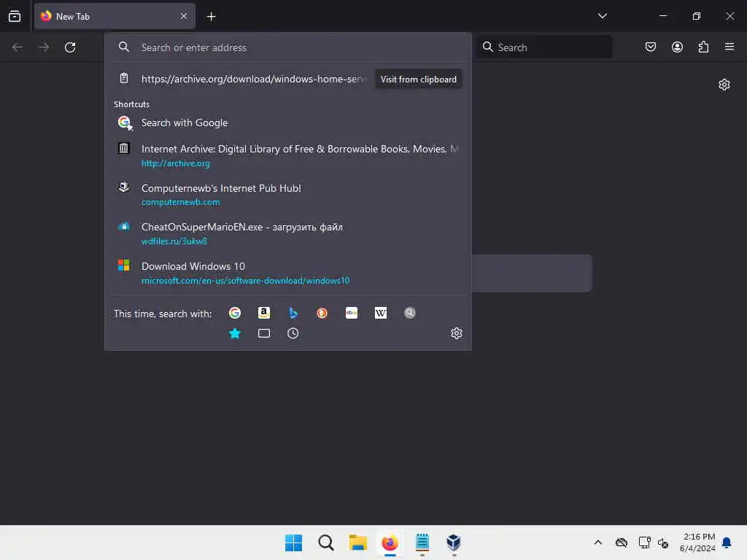Image resolution: width=747 pixels, height=560 pixels.
Task: Open the network status tray icon
Action: (644, 542)
